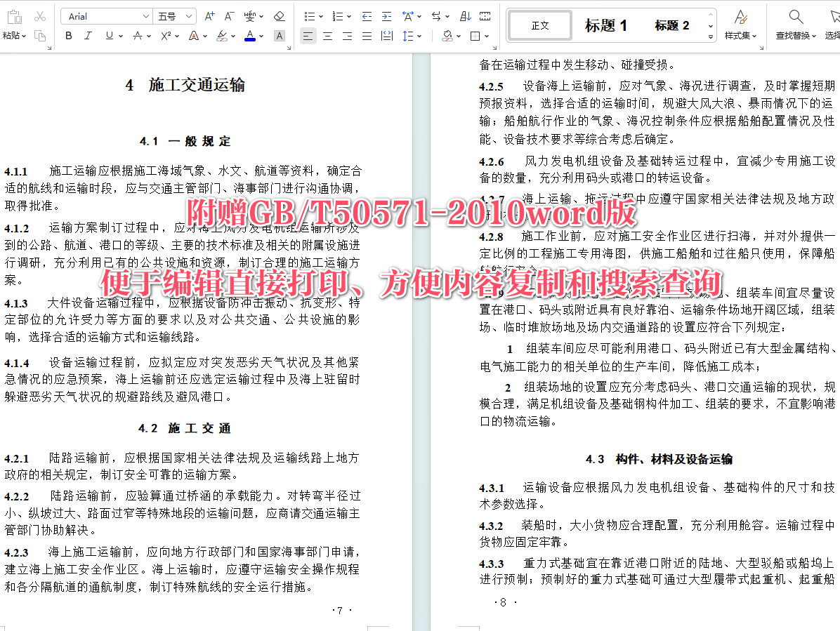Apply the 正文 body text style
840x631 pixels.
(539, 25)
